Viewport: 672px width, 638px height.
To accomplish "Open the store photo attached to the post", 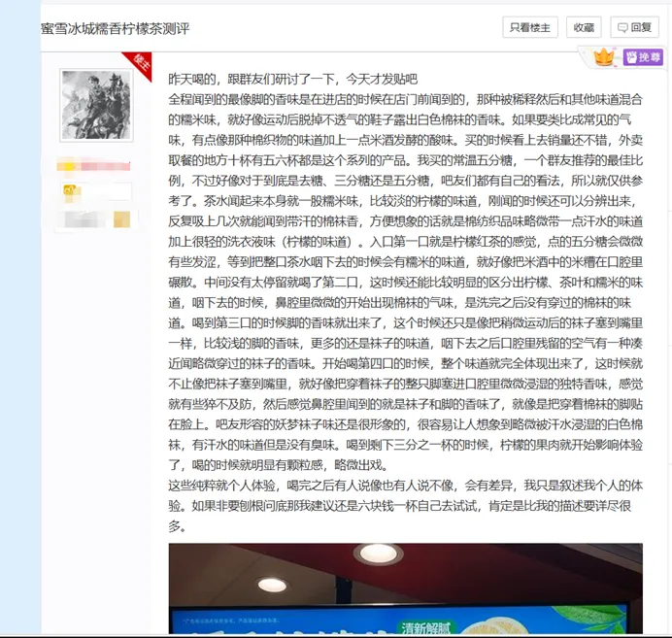I will point(405,588).
